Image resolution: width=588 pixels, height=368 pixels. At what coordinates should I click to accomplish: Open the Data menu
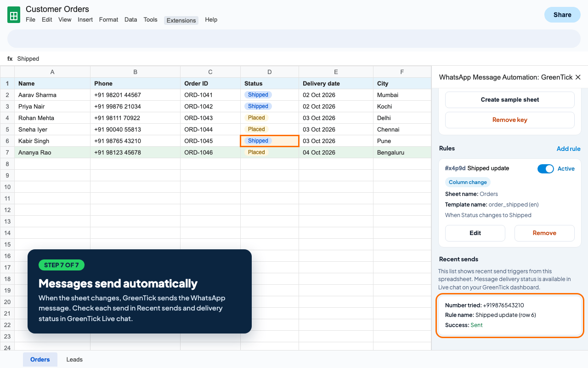pos(131,20)
